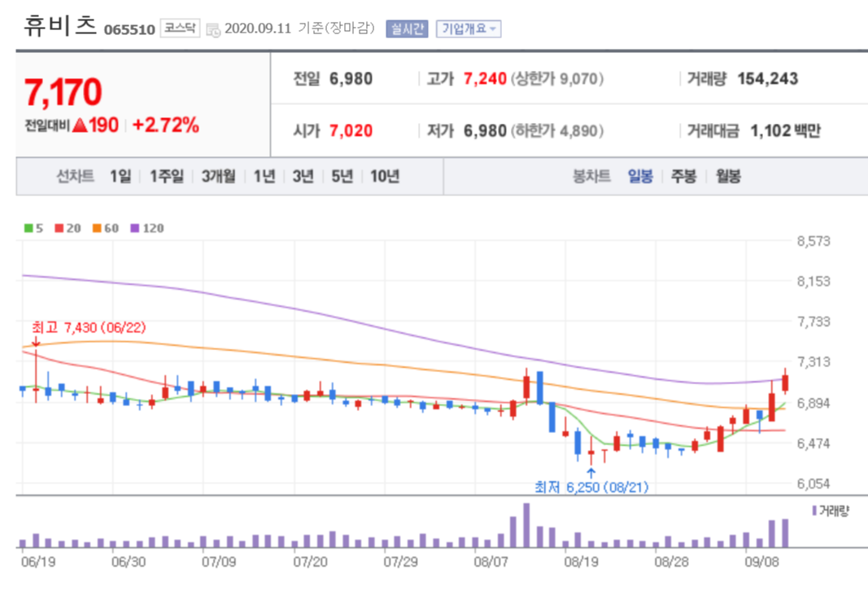Click the orange 60-day moving average swatch

[x=97, y=228]
